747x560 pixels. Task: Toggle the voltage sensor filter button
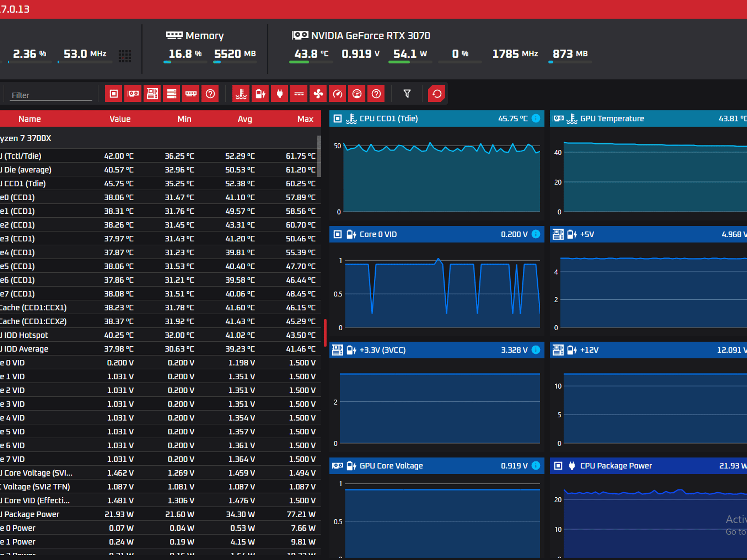point(260,94)
